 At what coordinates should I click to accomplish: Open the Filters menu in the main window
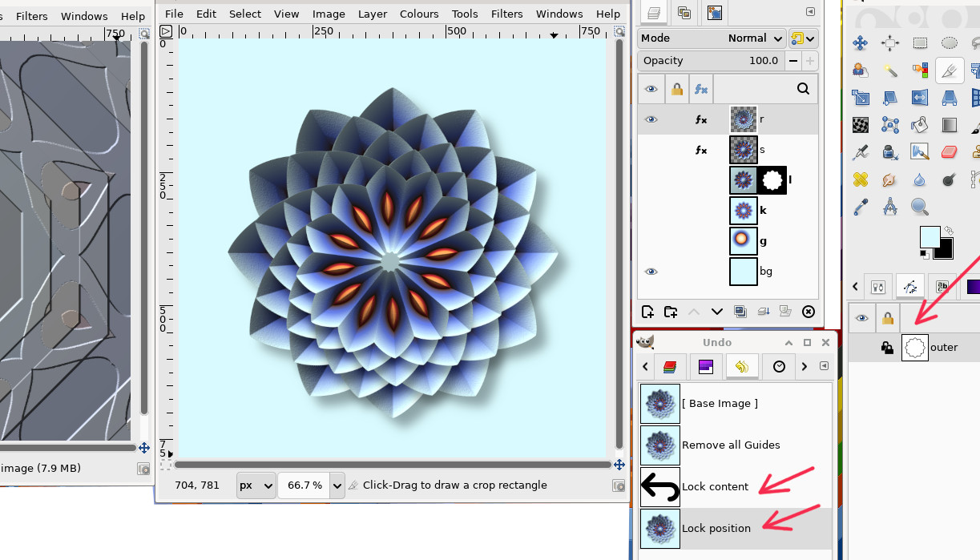[x=506, y=14]
